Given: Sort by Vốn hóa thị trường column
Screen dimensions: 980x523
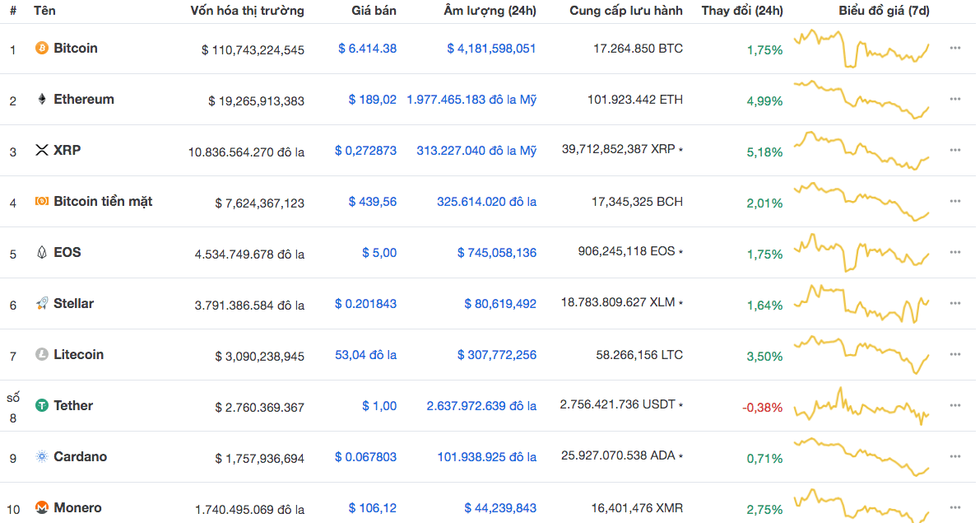Looking at the screenshot, I should coord(248,11).
